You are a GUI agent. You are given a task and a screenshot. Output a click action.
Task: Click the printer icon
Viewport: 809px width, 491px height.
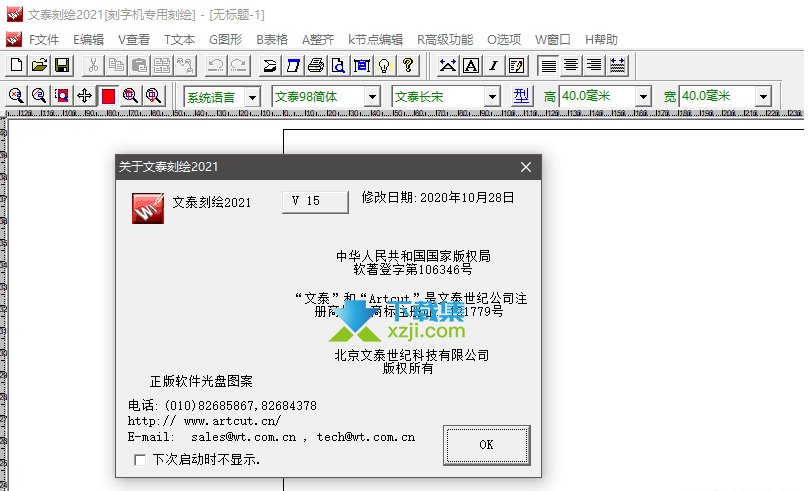pyautogui.click(x=316, y=66)
